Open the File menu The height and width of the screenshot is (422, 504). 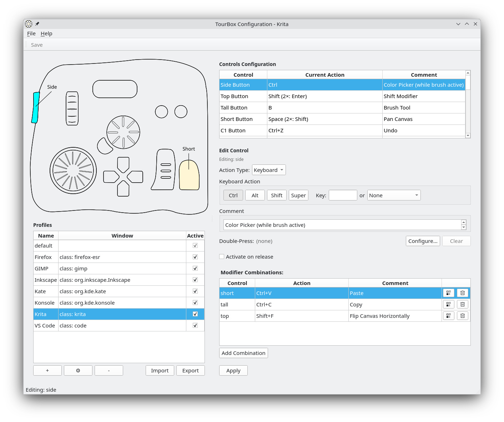[x=31, y=34]
